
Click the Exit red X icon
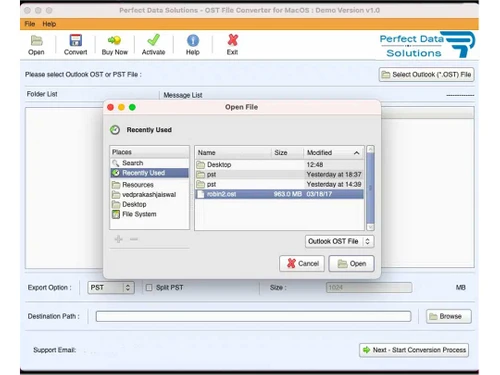[x=232, y=40]
